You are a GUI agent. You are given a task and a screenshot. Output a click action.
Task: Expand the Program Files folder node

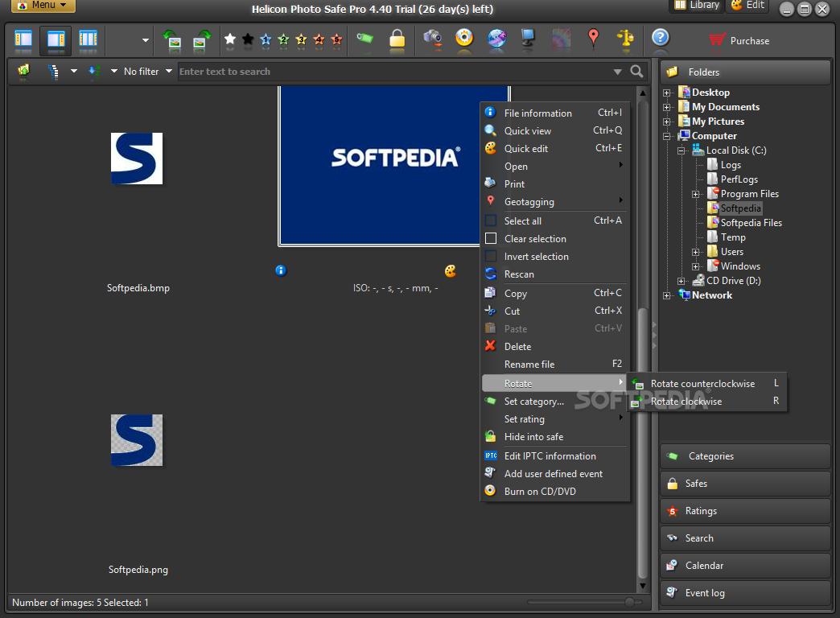(696, 194)
